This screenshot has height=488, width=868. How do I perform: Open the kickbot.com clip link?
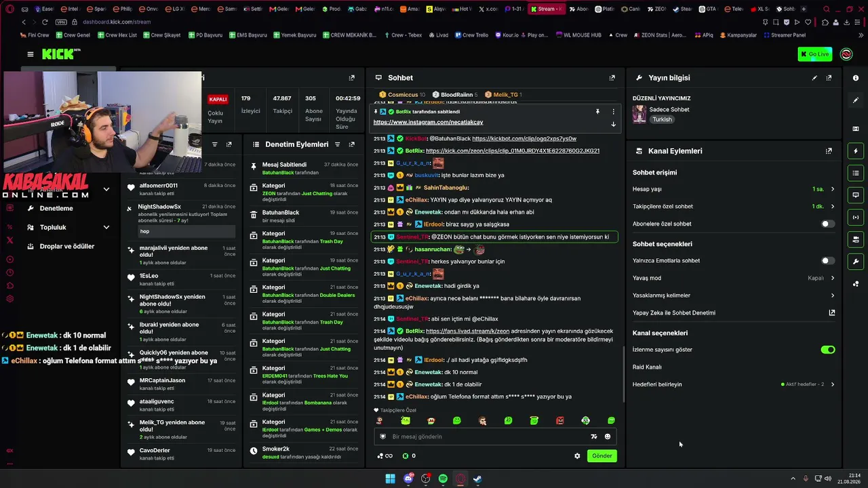524,138
